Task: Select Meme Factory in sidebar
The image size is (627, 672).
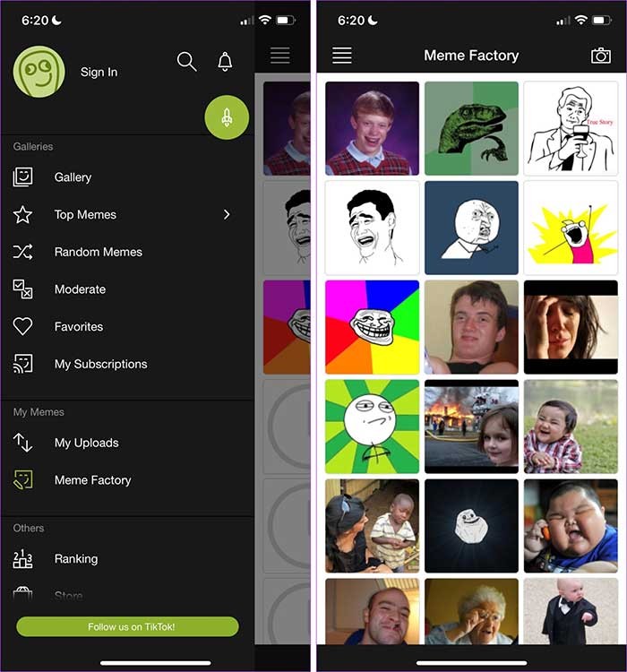Action: pos(92,480)
